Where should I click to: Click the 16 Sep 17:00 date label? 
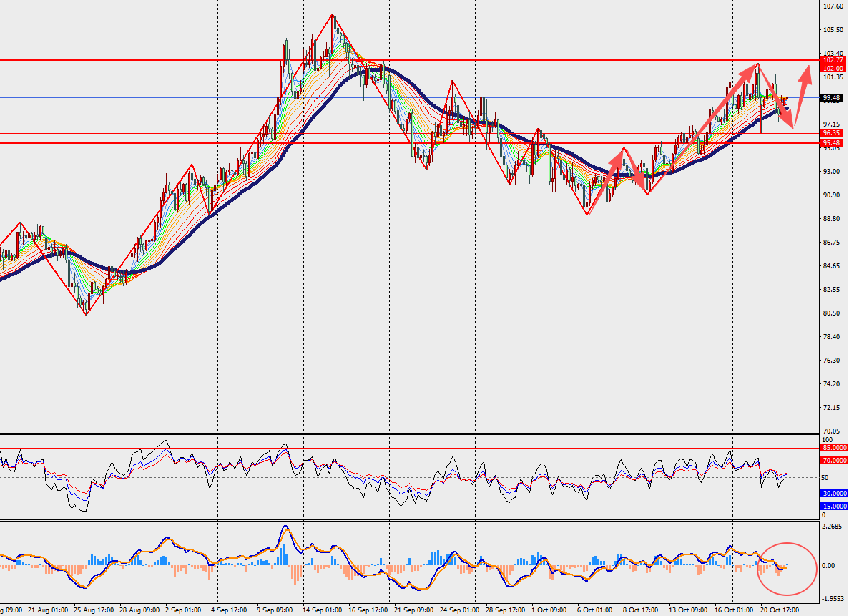pyautogui.click(x=369, y=610)
